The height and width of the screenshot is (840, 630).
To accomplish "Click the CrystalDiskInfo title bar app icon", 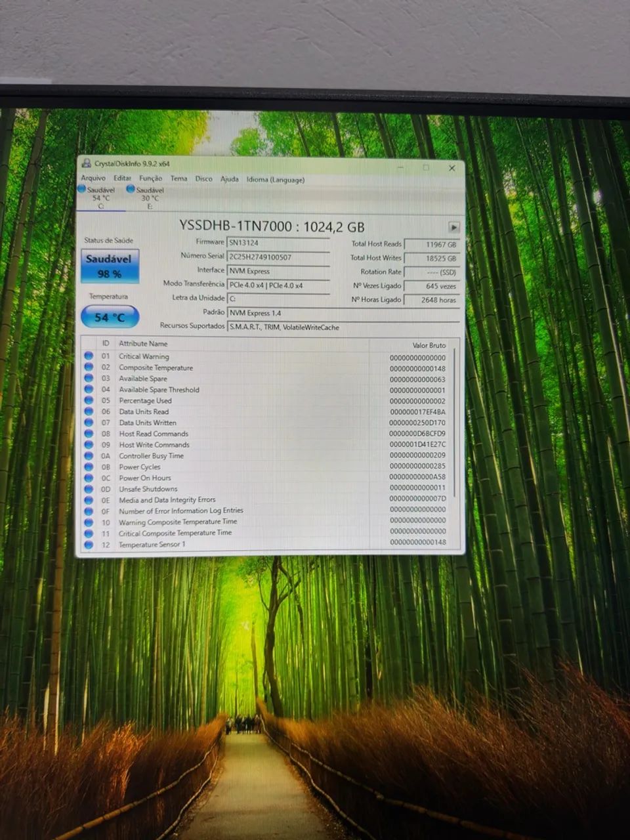I will click(86, 163).
